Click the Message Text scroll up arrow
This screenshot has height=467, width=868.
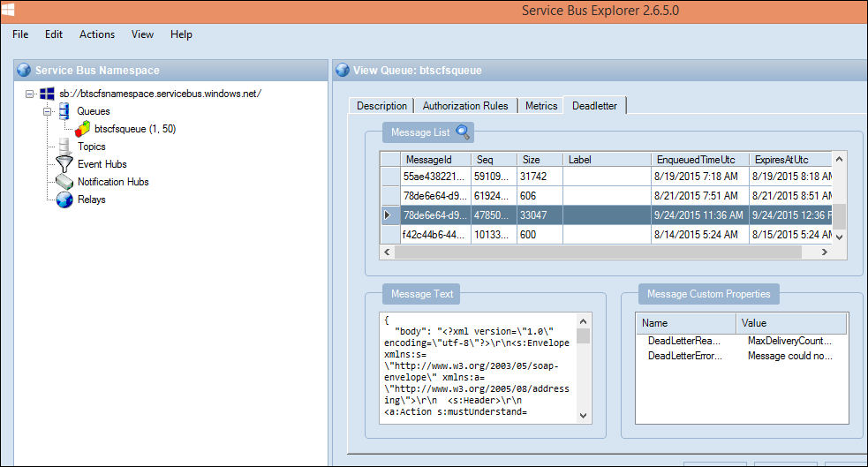[584, 321]
